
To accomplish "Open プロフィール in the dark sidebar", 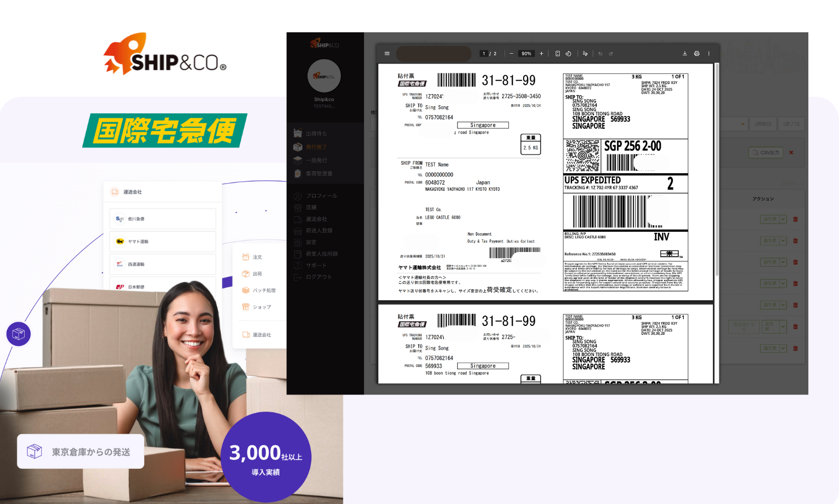I will [x=321, y=196].
